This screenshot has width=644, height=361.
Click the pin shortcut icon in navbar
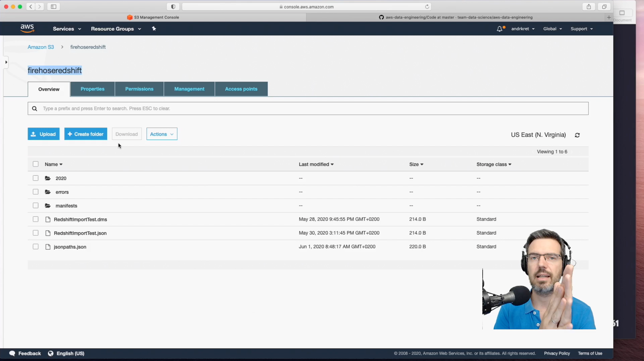[154, 29]
